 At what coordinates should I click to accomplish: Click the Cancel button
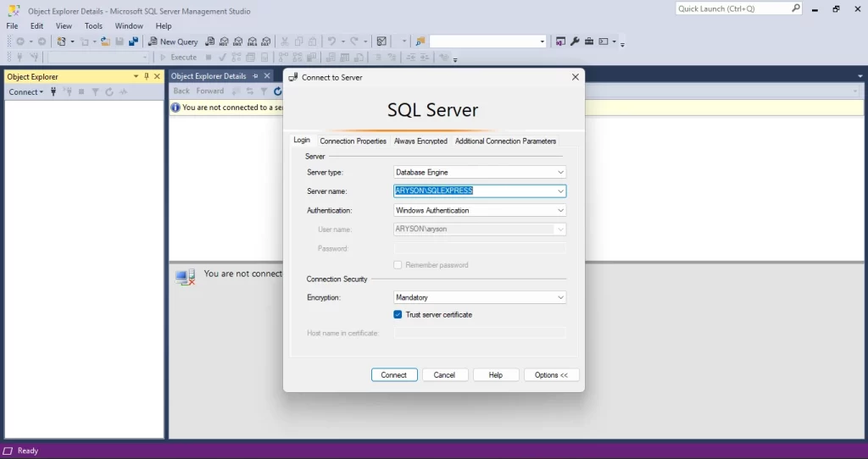point(444,375)
